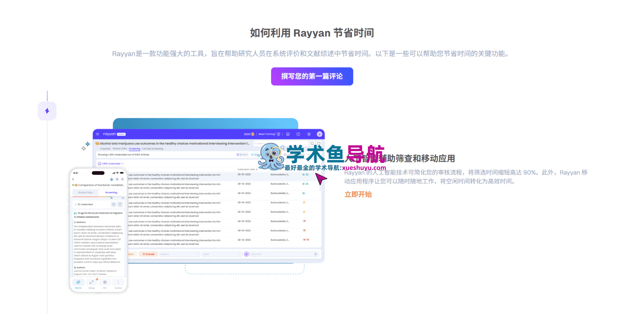Open the hamburger menu in Rayyan mockup
Screen dimensions: 644x314
pos(98,134)
